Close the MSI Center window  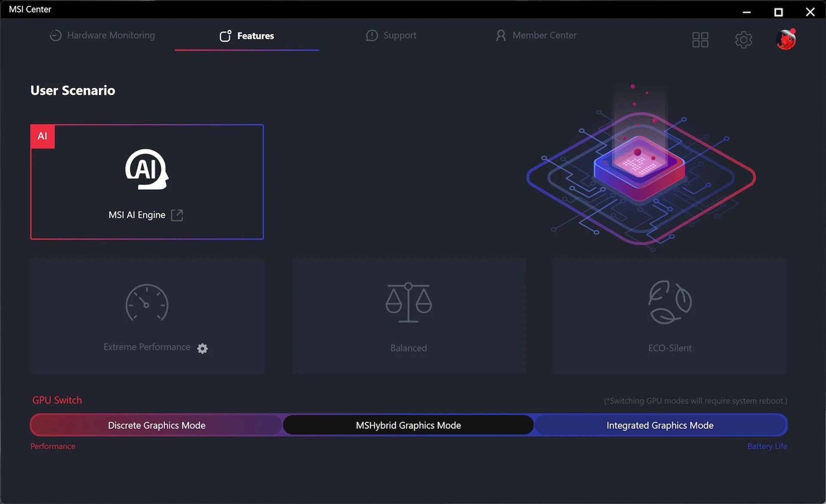pos(810,12)
